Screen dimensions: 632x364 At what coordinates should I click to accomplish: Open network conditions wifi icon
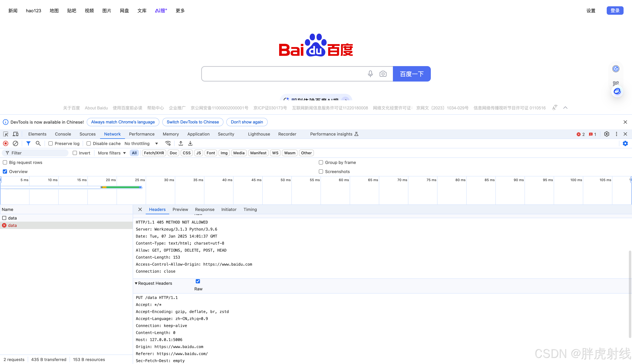click(x=168, y=143)
